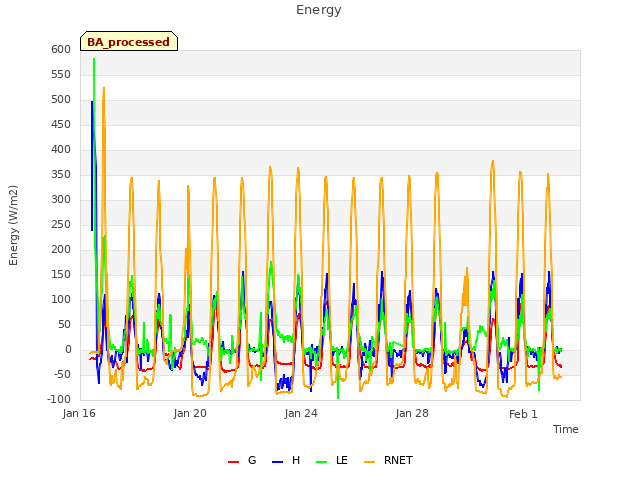Click the green LE peak near 580

(94, 60)
